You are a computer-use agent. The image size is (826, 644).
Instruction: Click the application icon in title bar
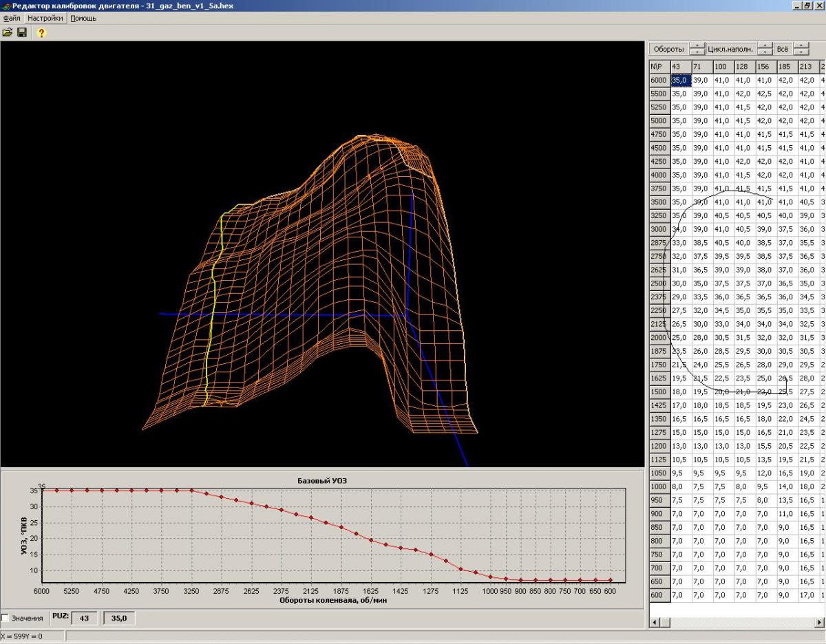tap(6, 6)
